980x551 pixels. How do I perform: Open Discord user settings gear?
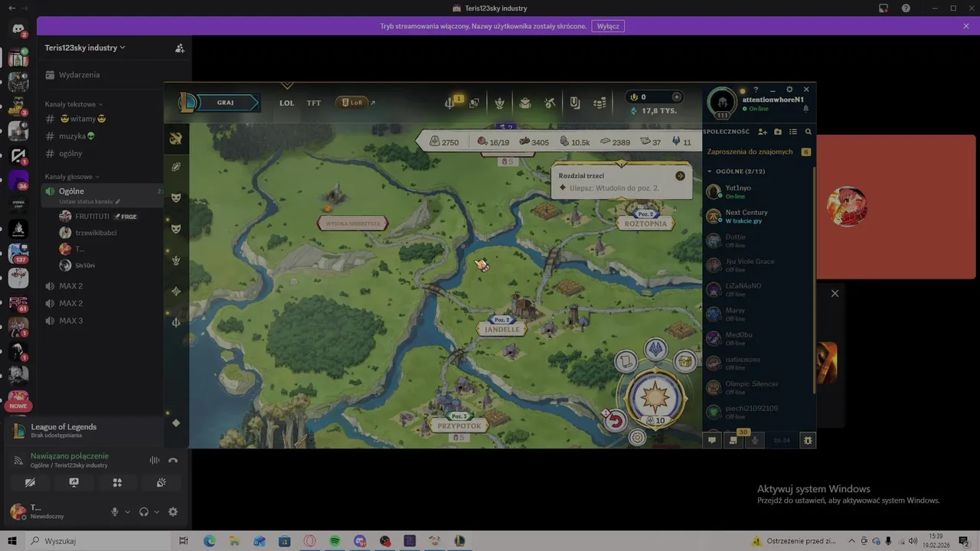click(x=173, y=512)
